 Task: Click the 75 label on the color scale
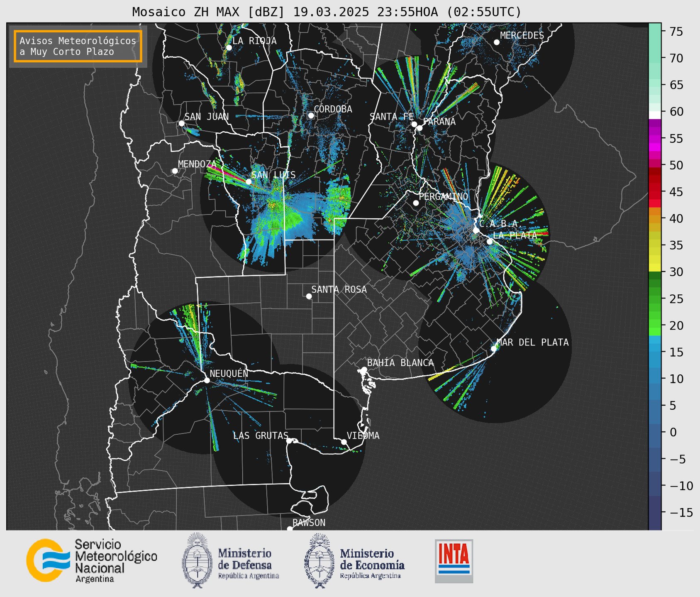pos(676,32)
